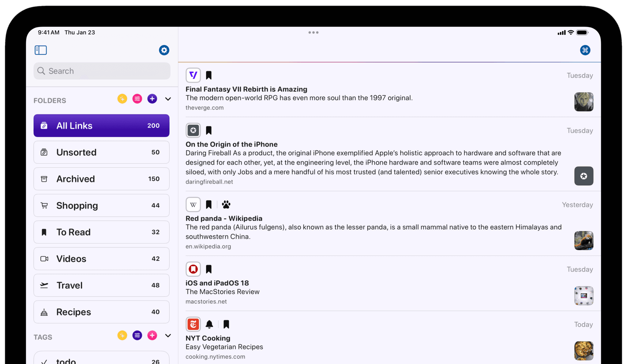The image size is (627, 364).
Task: Select the All Links folder
Action: (x=101, y=126)
